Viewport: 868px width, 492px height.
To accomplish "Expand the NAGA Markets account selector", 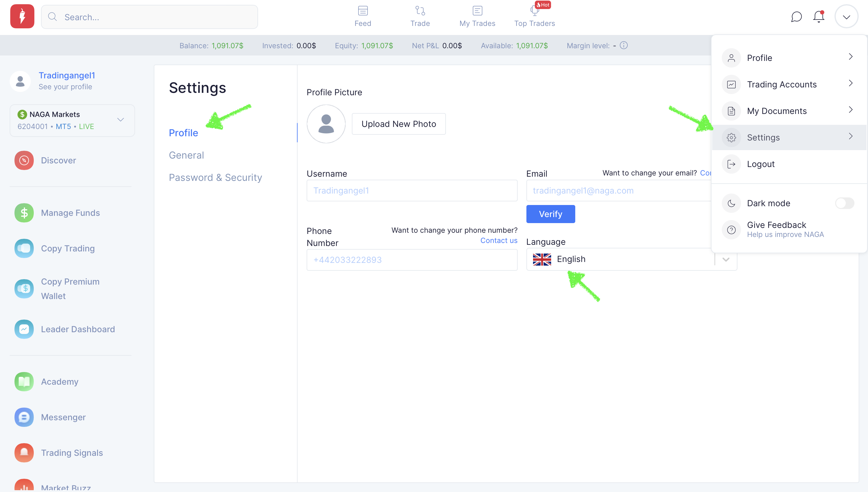I will point(120,120).
